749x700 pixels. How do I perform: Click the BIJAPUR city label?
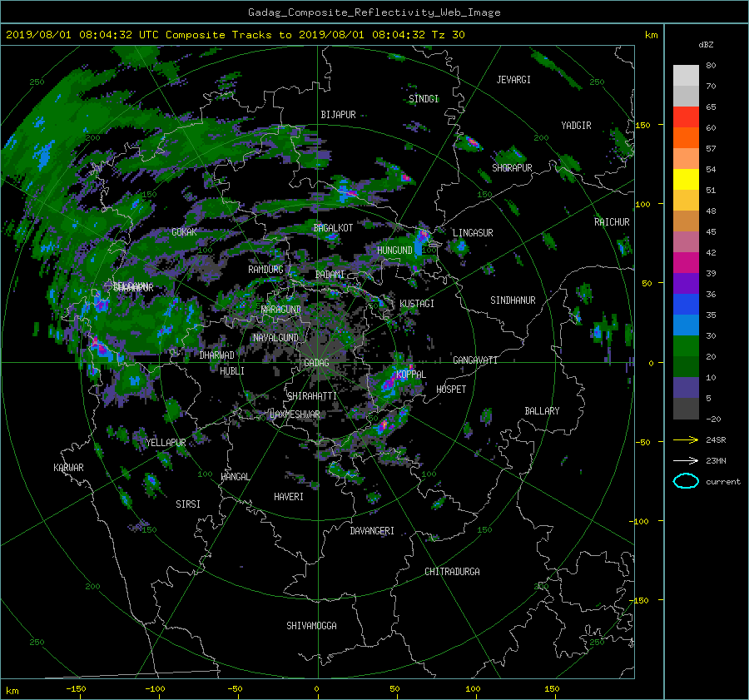338,115
